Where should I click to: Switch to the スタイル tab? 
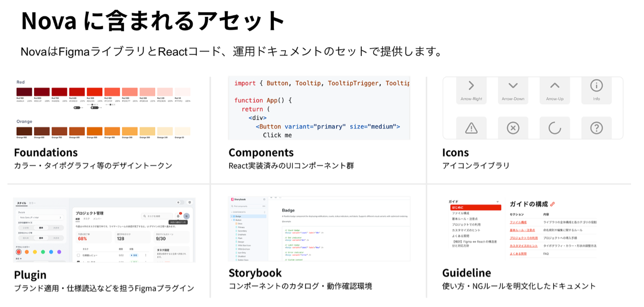[x=22, y=203]
